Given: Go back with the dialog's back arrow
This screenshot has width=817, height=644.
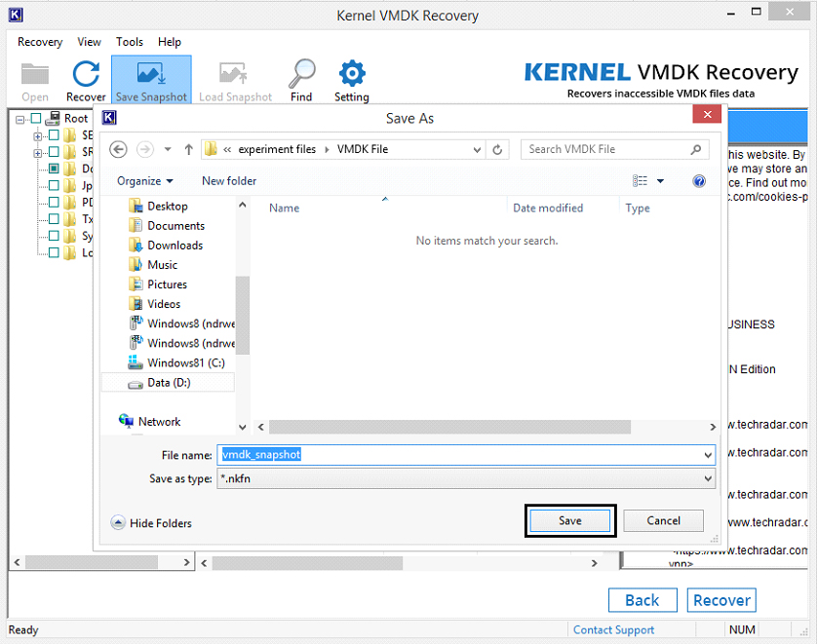Looking at the screenshot, I should tap(118, 149).
